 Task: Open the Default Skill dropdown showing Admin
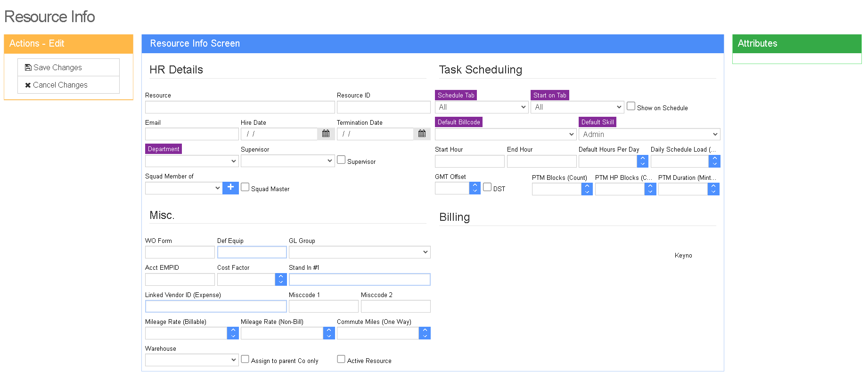tap(649, 134)
